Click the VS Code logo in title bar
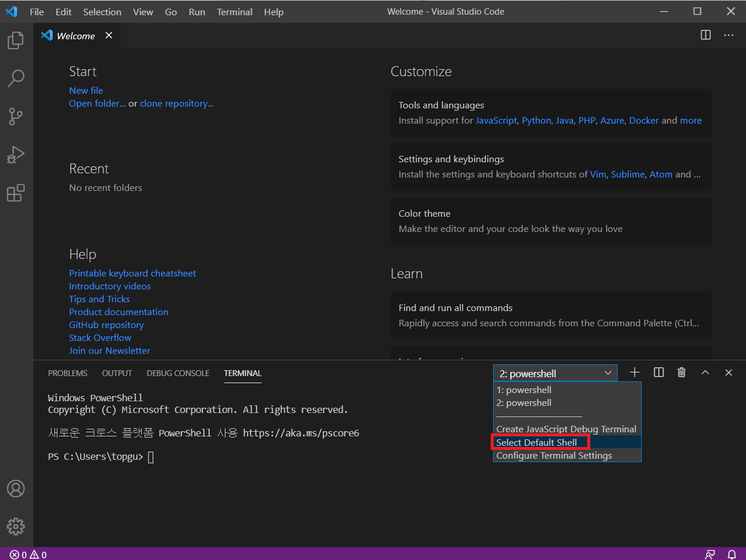Image resolution: width=746 pixels, height=560 pixels. 12,12
